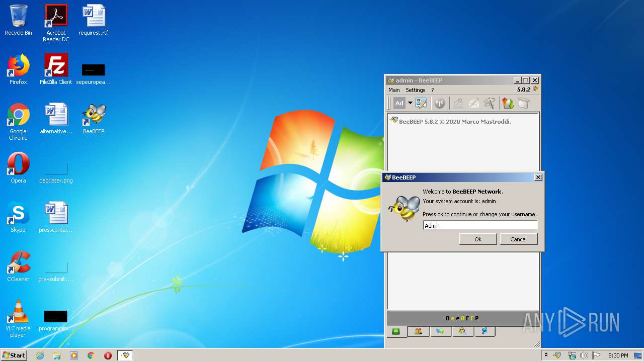Click the file transfer arrows icon
The image size is (644, 362).
click(x=508, y=103)
